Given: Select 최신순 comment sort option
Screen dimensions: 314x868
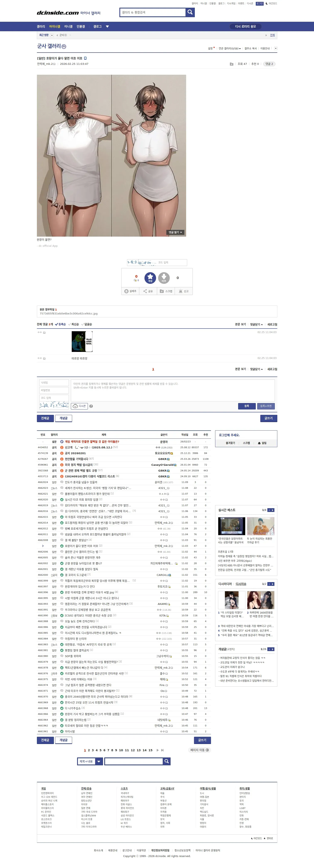Looking at the screenshot, I should (x=74, y=324).
